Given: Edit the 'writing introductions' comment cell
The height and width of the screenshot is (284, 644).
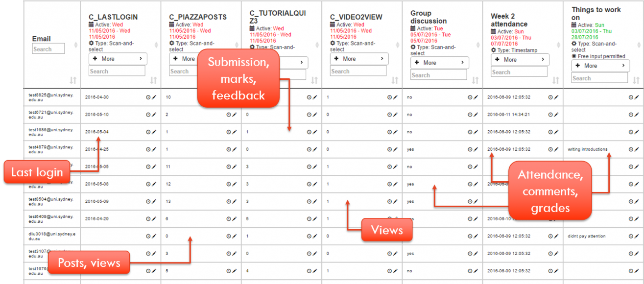Looking at the screenshot, I should pos(636,149).
